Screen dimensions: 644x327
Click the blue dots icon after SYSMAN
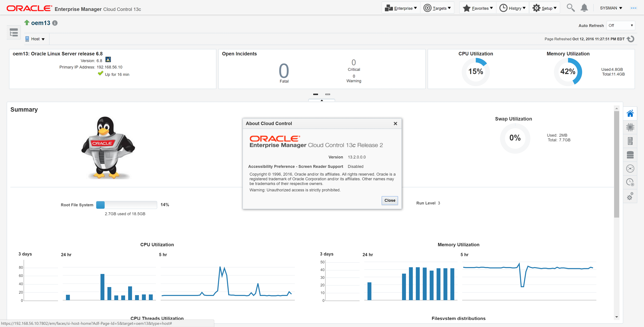[633, 8]
